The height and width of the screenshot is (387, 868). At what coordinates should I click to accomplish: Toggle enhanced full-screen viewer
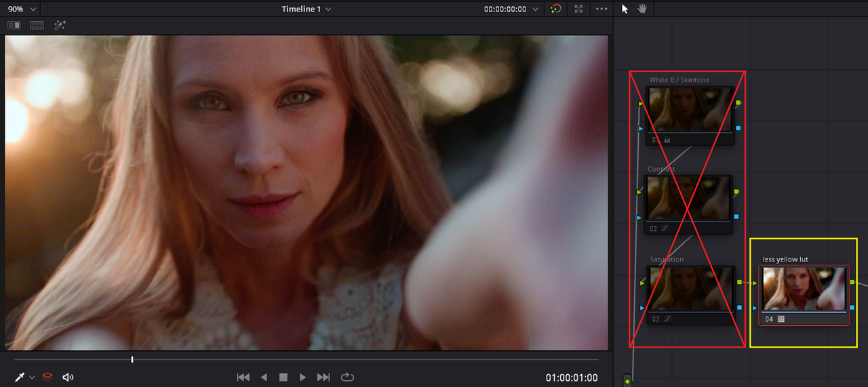pos(578,9)
